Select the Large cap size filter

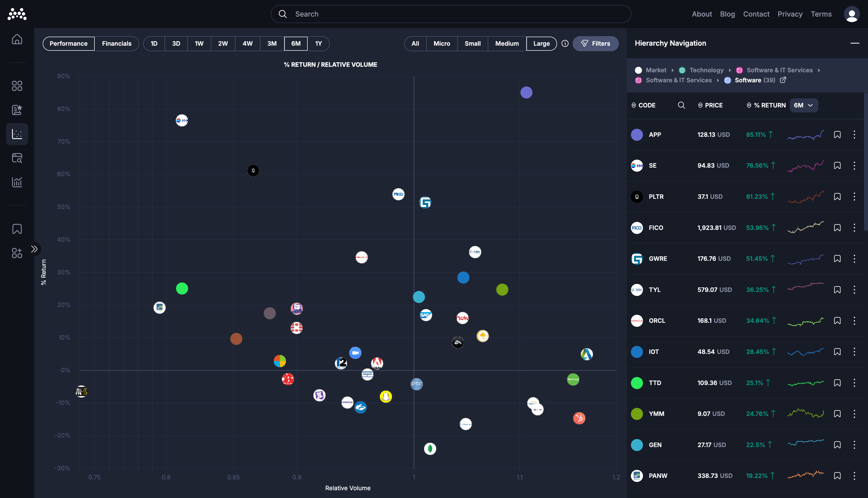coord(541,43)
